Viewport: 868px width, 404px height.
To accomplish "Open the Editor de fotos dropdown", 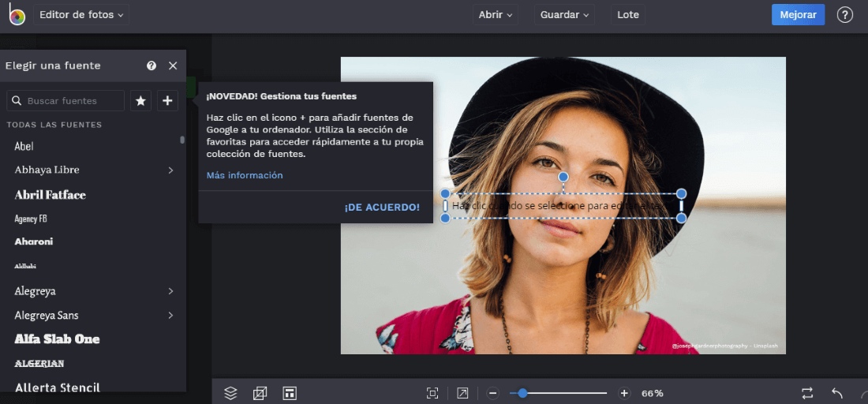I will pos(80,15).
